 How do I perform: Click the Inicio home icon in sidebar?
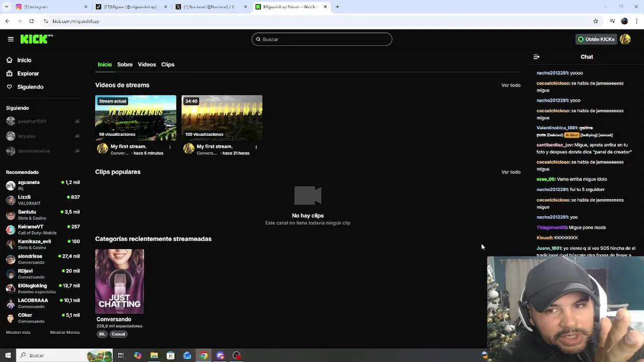[10, 60]
